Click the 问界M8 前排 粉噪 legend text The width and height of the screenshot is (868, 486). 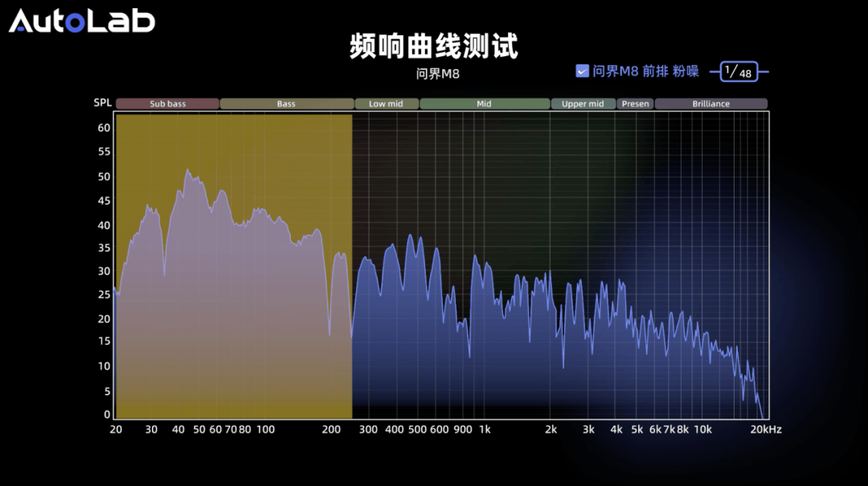tap(645, 71)
